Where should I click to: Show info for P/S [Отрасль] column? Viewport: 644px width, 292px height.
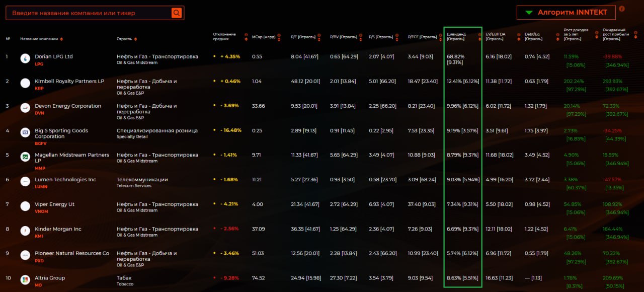(398, 35)
